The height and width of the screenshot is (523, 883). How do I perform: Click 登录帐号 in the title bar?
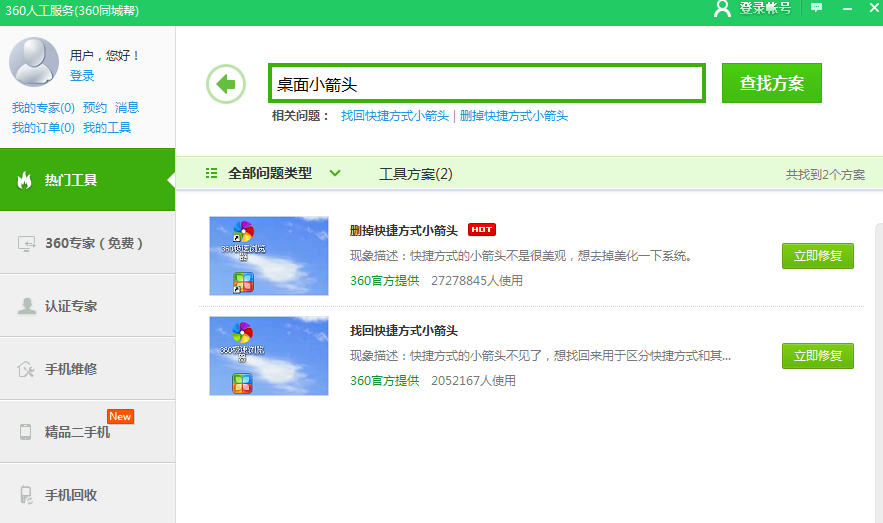(x=765, y=8)
